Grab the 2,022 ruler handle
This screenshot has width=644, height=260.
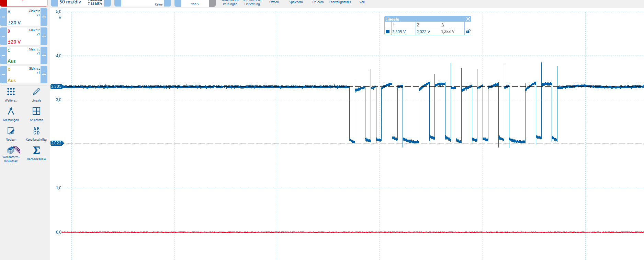tap(57, 143)
